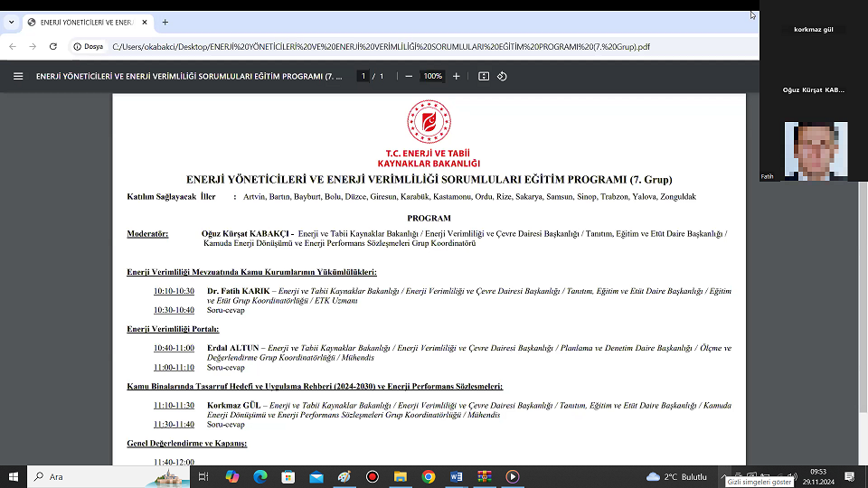Open the notification center icon
The width and height of the screenshot is (868, 488).
coord(850,476)
